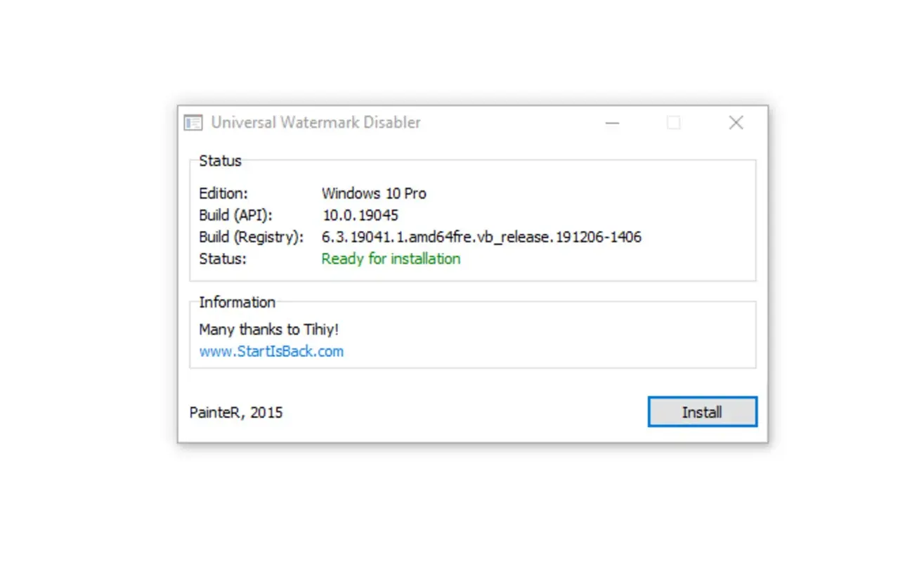The image size is (924, 562).
Task: Select the Status group box header
Action: (x=219, y=161)
